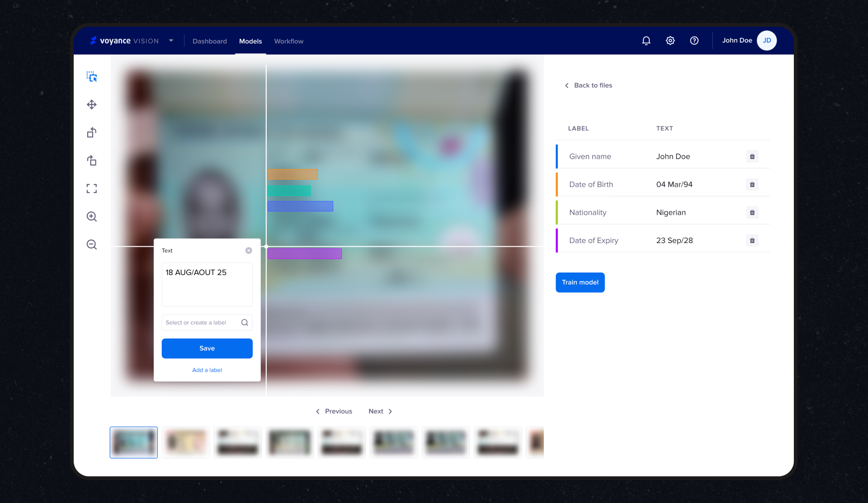
Task: Expand the Voyance Vision product dropdown
Action: (171, 41)
